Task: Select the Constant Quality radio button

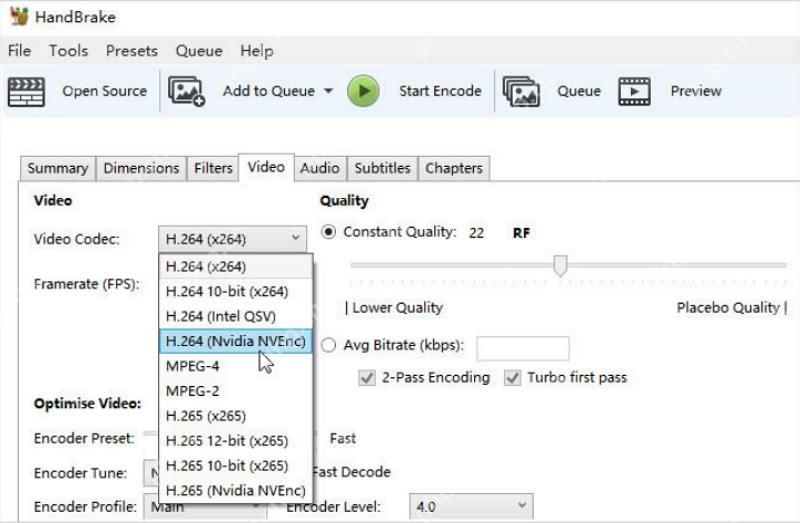Action: coord(329,232)
